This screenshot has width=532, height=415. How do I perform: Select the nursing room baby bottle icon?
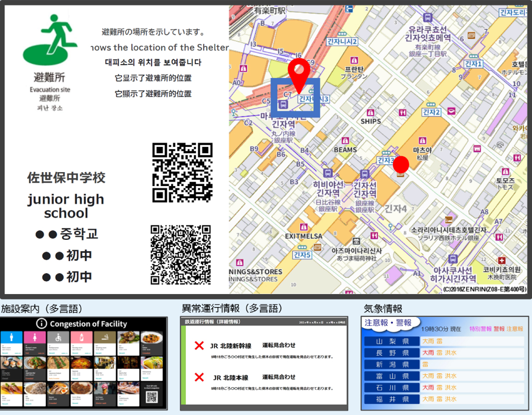click(x=82, y=337)
